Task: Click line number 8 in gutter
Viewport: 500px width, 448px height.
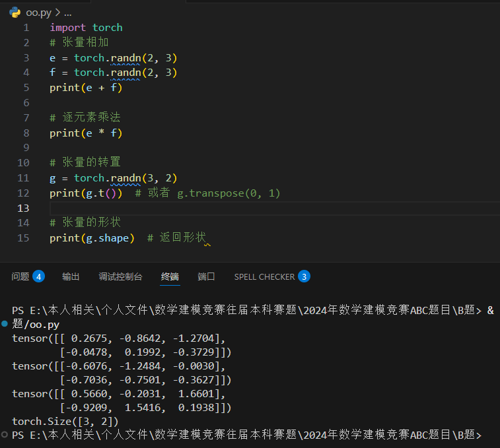Action: [x=26, y=133]
